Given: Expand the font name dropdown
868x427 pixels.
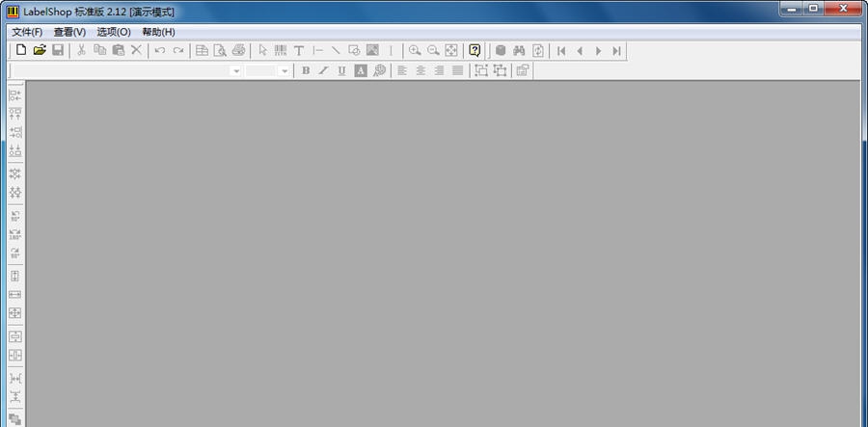Looking at the screenshot, I should click(236, 70).
